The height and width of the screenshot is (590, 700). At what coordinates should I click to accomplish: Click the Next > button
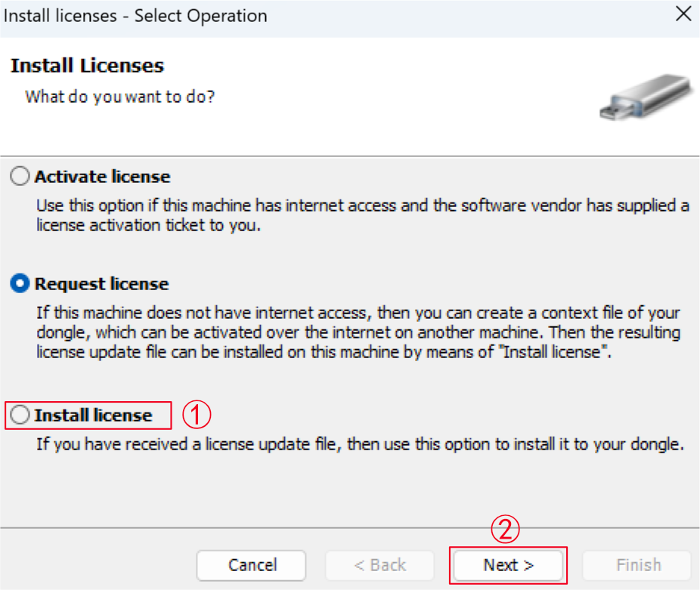tap(508, 565)
